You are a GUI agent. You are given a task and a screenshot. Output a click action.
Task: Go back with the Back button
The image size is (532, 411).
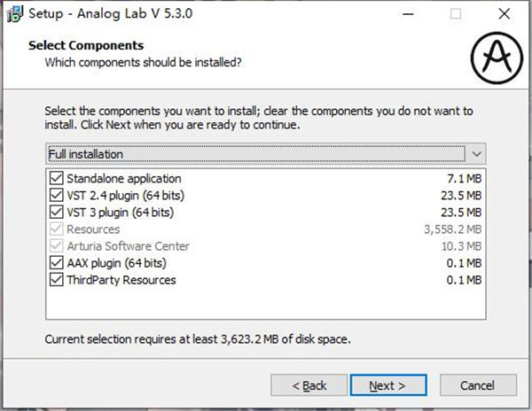point(309,385)
